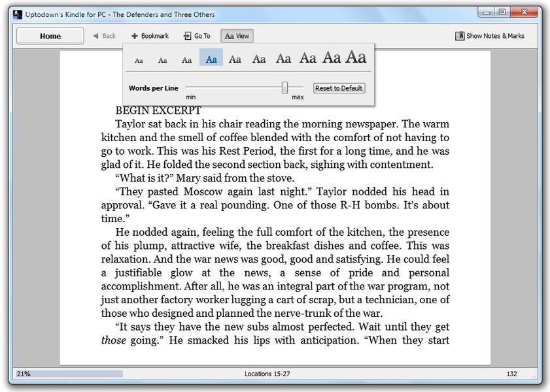This screenshot has height=392, width=550.
Task: Pick the third Aa font size option
Action: [187, 59]
